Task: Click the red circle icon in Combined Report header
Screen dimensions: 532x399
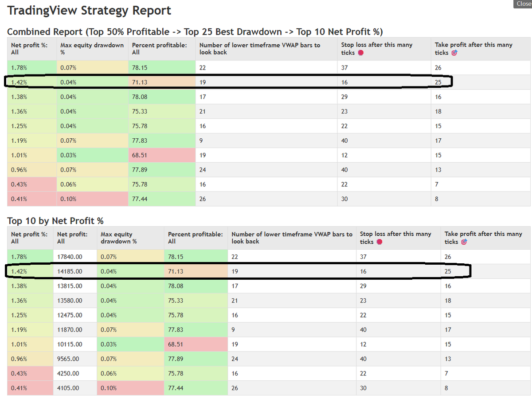Action: tap(360, 53)
